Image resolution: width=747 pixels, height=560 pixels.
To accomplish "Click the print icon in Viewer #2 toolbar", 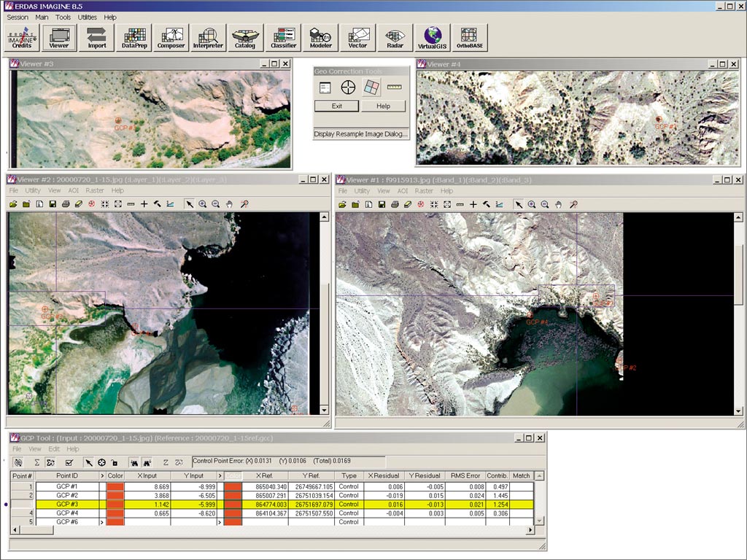I will click(66, 204).
